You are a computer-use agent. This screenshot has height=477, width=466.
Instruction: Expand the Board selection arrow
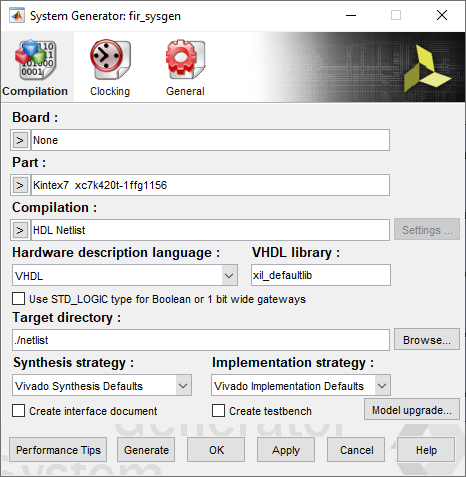click(20, 140)
